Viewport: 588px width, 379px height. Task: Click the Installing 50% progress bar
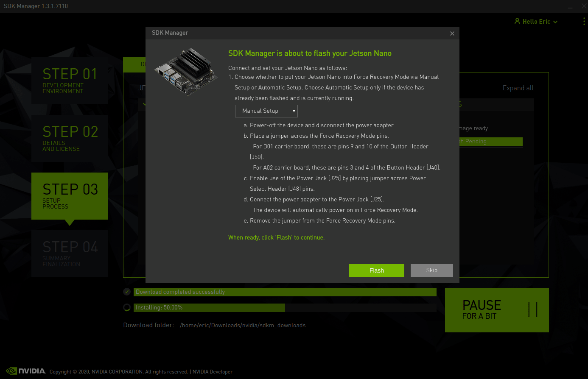pos(285,308)
